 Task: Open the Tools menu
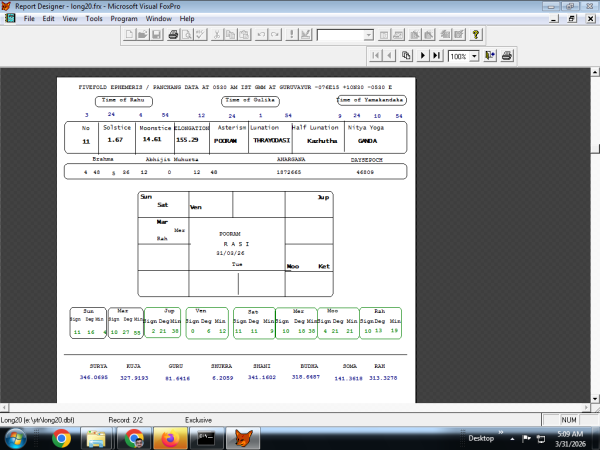tap(94, 18)
